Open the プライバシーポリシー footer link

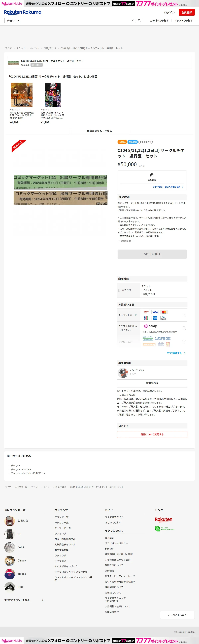(116, 543)
